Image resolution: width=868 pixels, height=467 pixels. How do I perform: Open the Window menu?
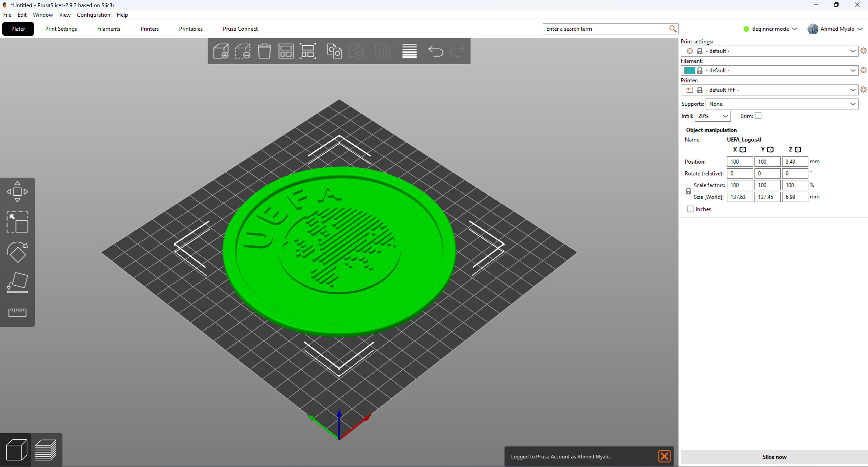click(43, 15)
